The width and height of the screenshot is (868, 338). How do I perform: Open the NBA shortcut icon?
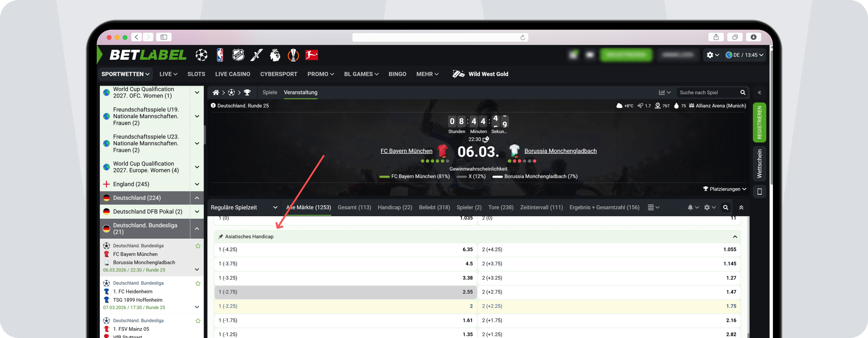(220, 55)
